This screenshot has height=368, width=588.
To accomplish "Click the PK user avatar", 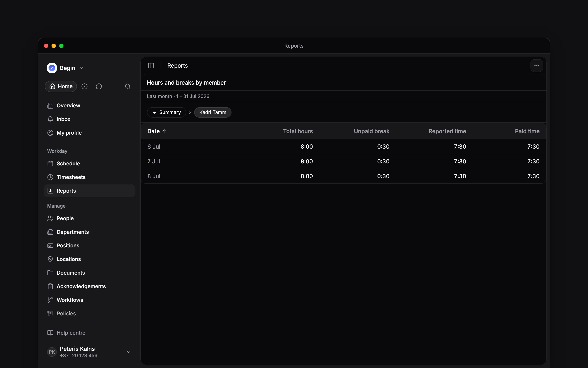I will click(52, 352).
